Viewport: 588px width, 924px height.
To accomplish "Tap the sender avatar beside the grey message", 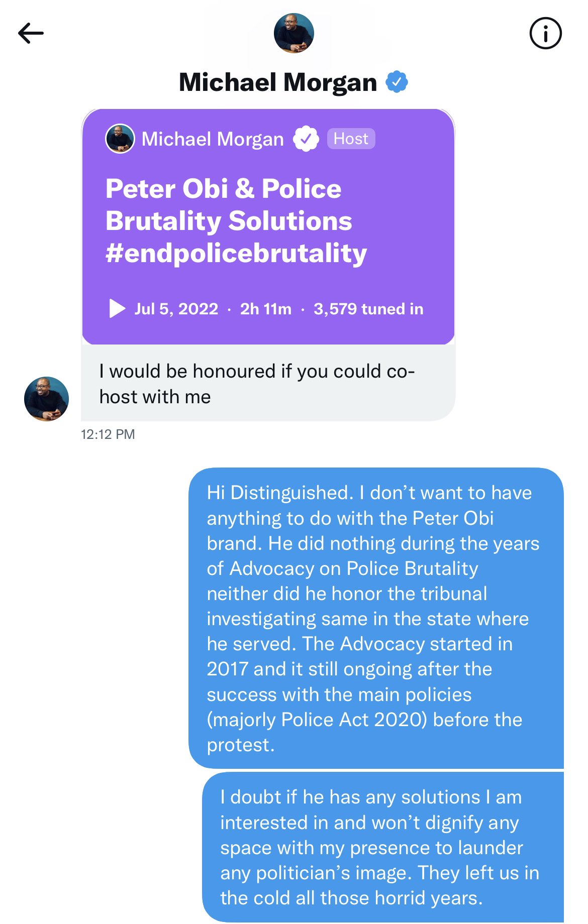I will tap(46, 399).
